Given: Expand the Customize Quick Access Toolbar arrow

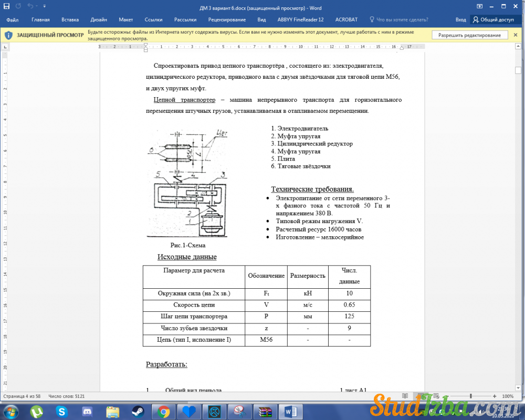Looking at the screenshot, I should pyautogui.click(x=44, y=7).
